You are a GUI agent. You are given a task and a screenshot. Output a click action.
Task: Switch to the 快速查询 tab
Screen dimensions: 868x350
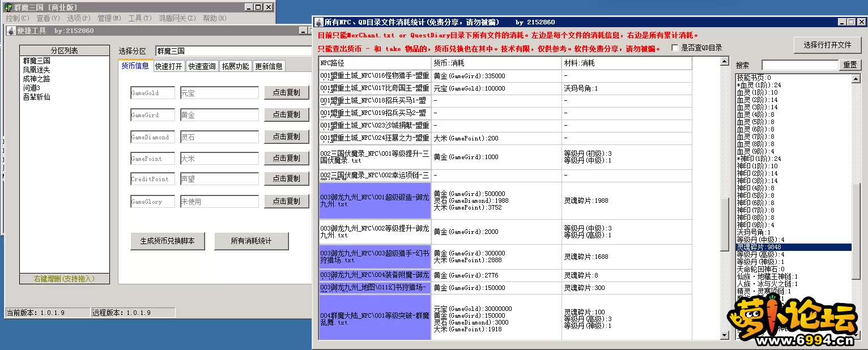click(202, 66)
